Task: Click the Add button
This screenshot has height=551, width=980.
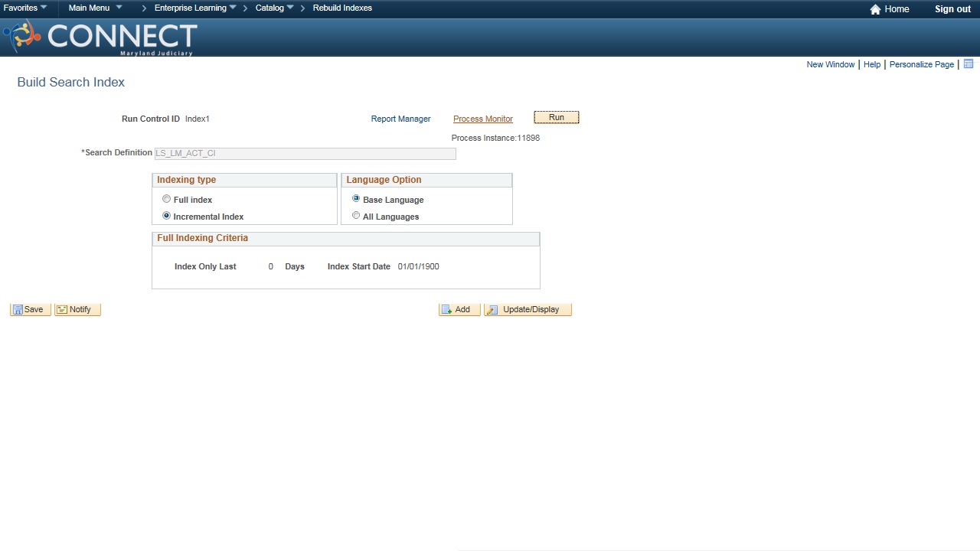Action: click(x=459, y=309)
